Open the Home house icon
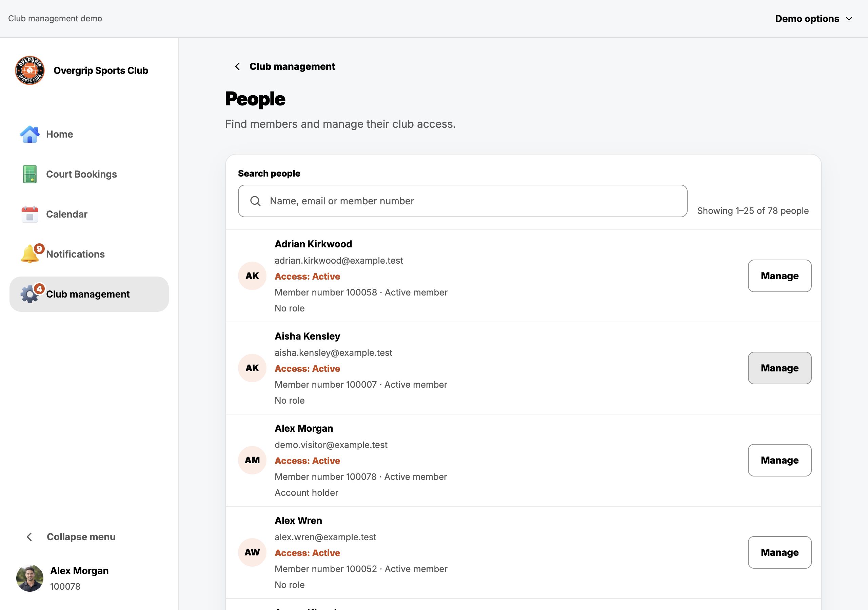This screenshot has height=610, width=868. [x=29, y=134]
